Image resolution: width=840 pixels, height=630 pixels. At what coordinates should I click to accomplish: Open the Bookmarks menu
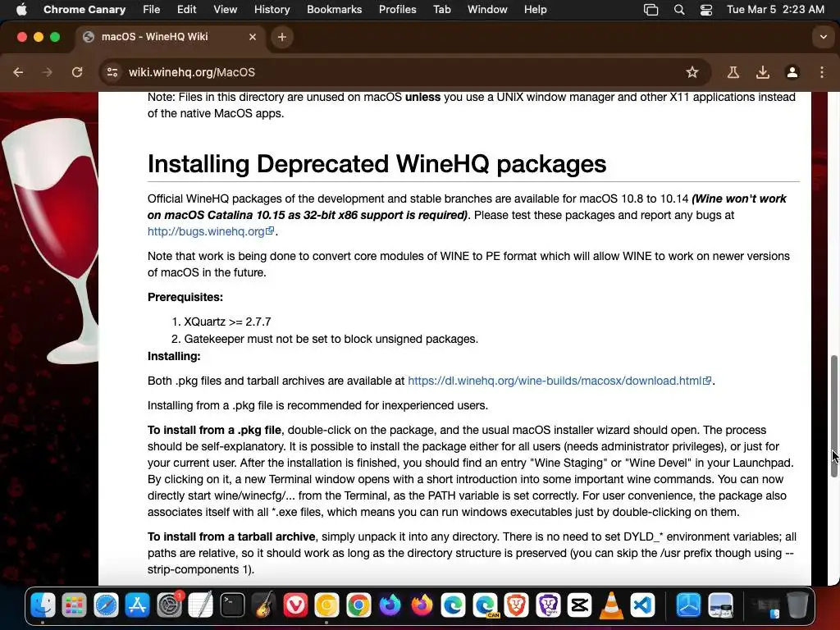[335, 9]
